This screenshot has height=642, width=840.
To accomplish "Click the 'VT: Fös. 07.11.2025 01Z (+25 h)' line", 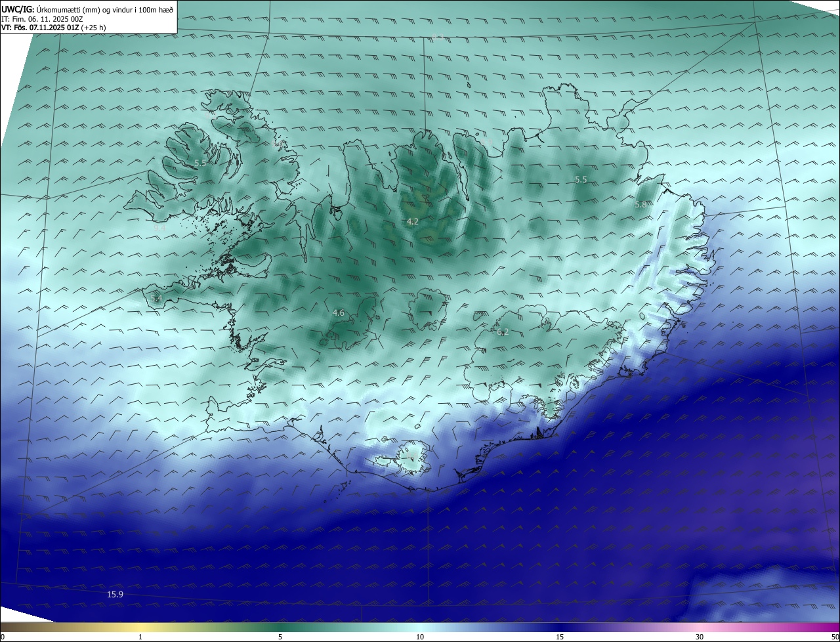I will tap(53, 28).
